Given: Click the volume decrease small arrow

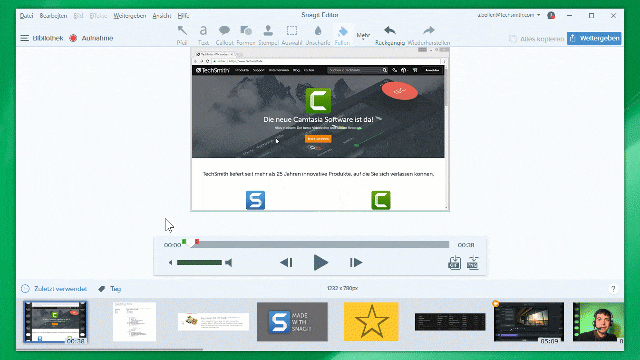Looking at the screenshot, I should tap(170, 262).
